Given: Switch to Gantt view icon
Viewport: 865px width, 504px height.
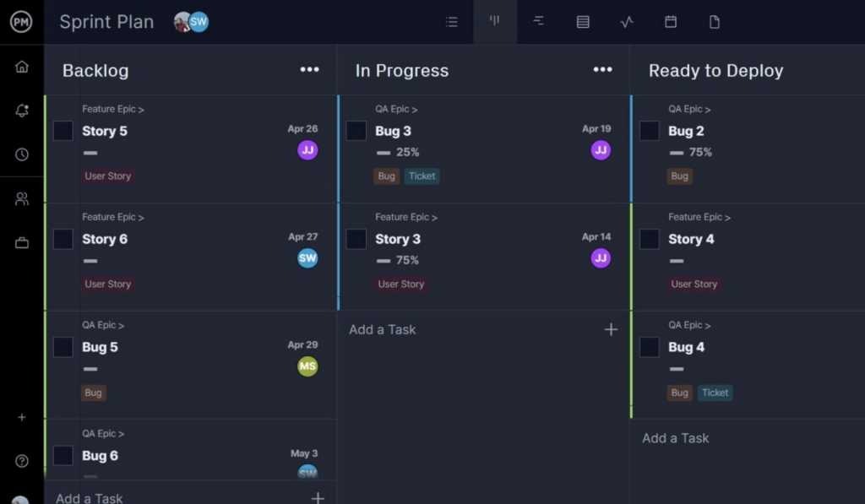Looking at the screenshot, I should click(x=538, y=21).
